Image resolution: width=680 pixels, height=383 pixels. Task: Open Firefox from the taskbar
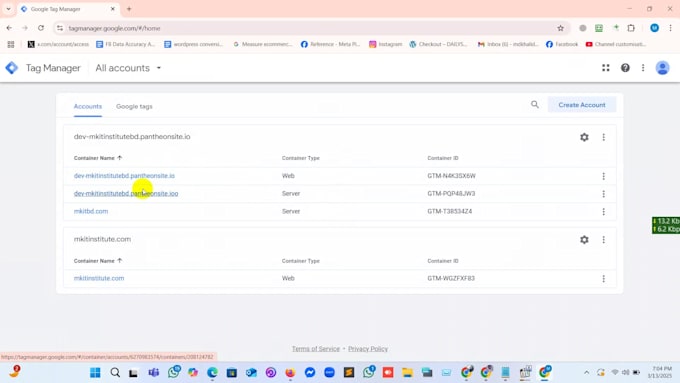pyautogui.click(x=290, y=372)
